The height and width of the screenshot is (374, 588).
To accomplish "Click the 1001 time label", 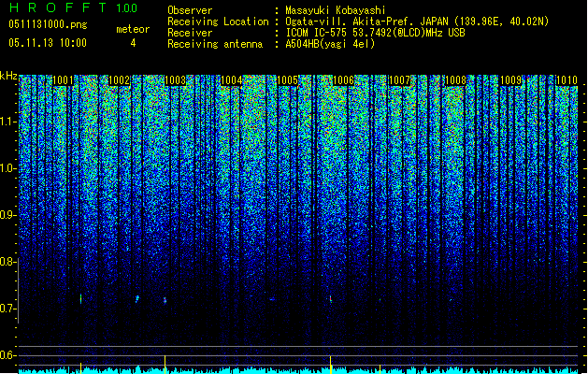I will [x=63, y=80].
